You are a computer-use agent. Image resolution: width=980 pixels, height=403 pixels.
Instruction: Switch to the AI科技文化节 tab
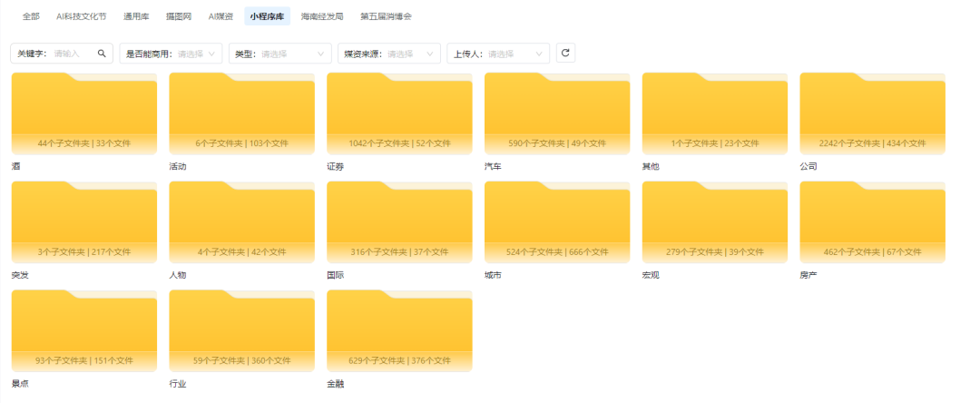point(82,16)
